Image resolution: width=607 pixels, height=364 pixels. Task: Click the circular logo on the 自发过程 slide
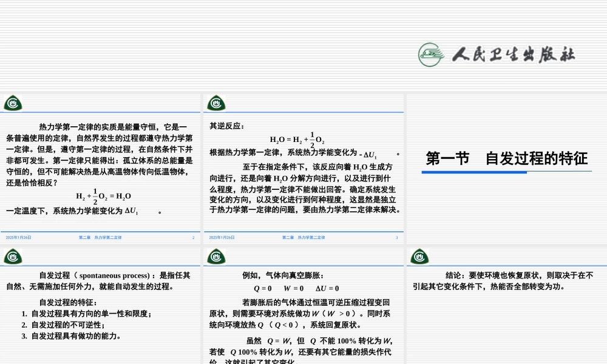click(13, 257)
